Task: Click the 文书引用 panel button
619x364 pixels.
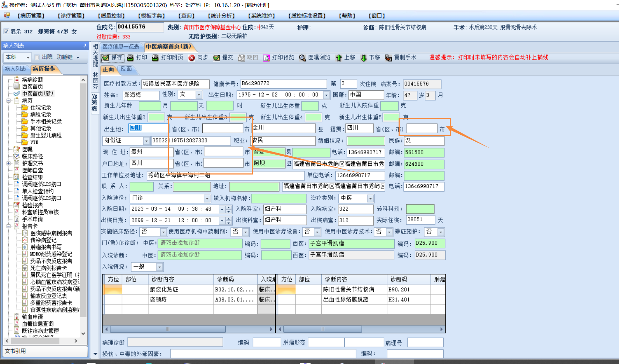Action: [45, 351]
